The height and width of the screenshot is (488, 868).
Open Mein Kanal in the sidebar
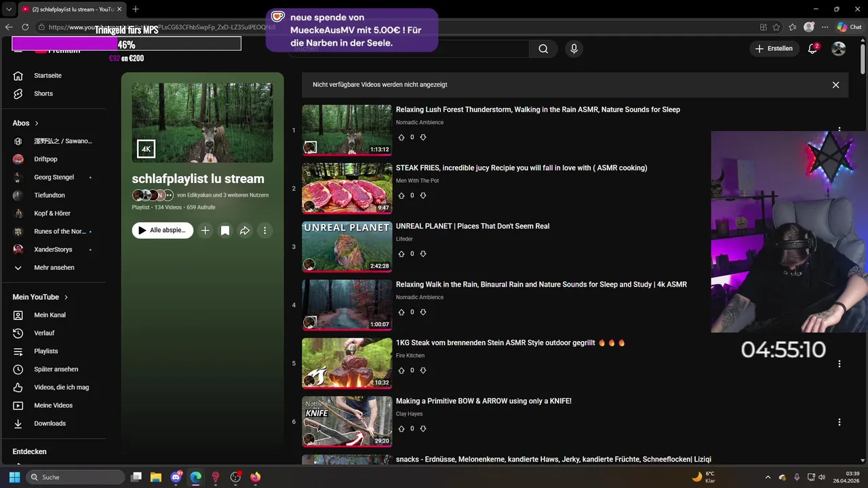tap(50, 315)
